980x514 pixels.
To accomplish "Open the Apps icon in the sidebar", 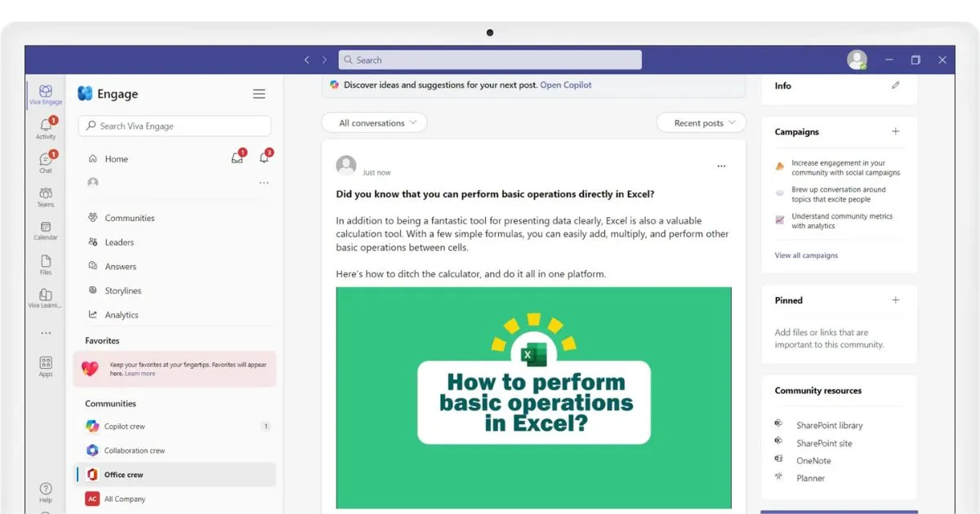I will click(46, 366).
